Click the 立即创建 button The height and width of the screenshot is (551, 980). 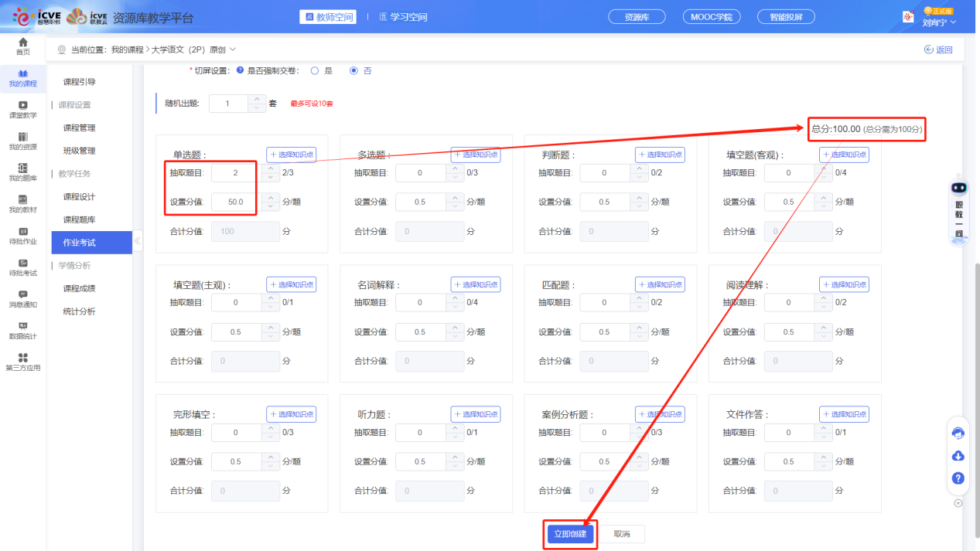point(569,534)
